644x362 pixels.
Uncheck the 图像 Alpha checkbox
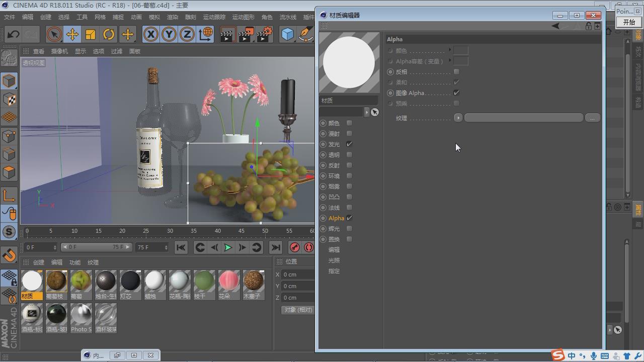(x=456, y=93)
